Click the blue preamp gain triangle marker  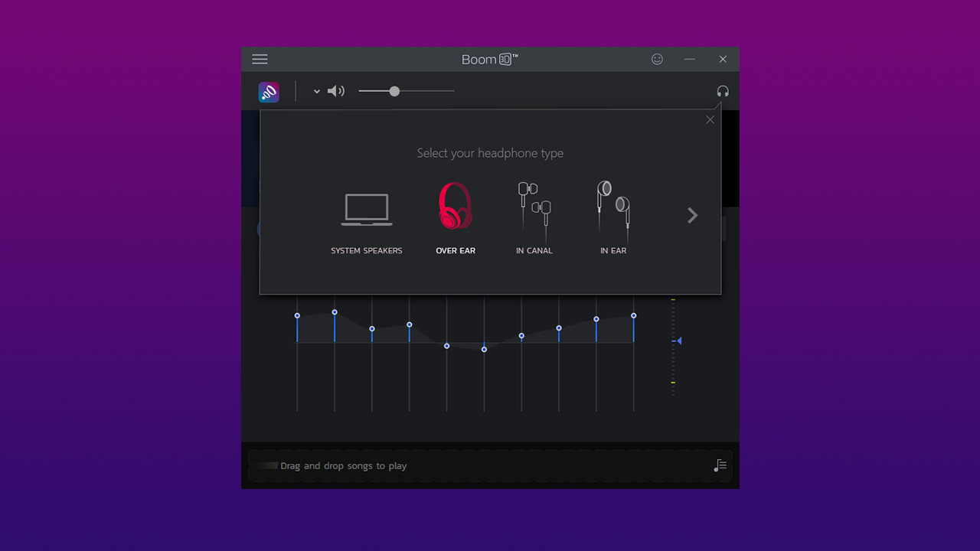(x=678, y=341)
